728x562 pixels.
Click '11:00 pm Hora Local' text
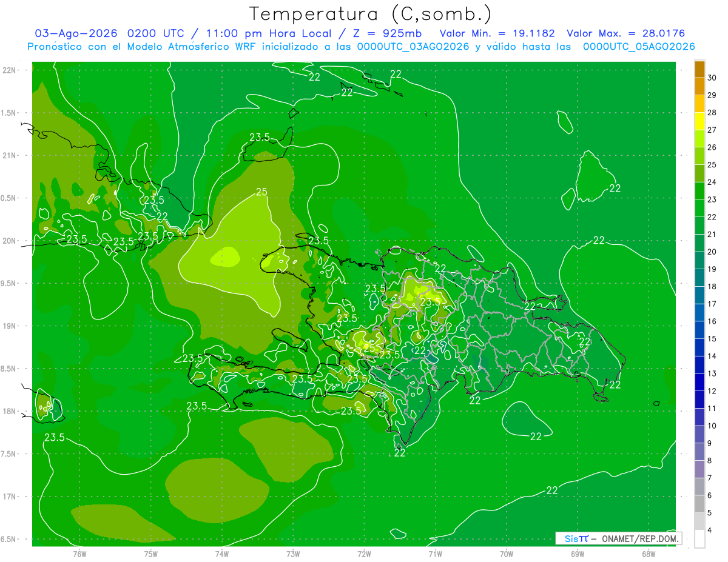click(x=269, y=33)
